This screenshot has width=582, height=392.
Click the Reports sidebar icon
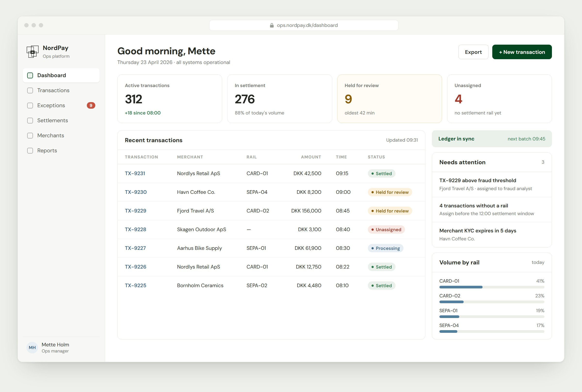pos(30,150)
